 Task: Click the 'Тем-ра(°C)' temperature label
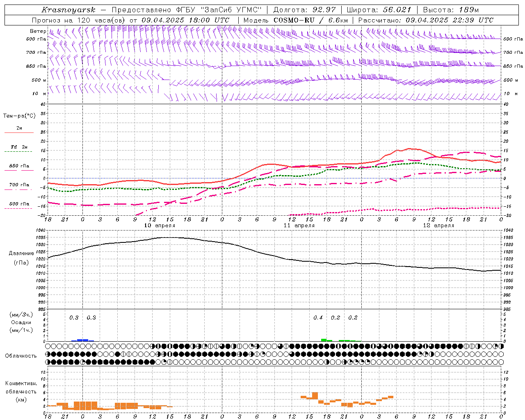(19, 116)
